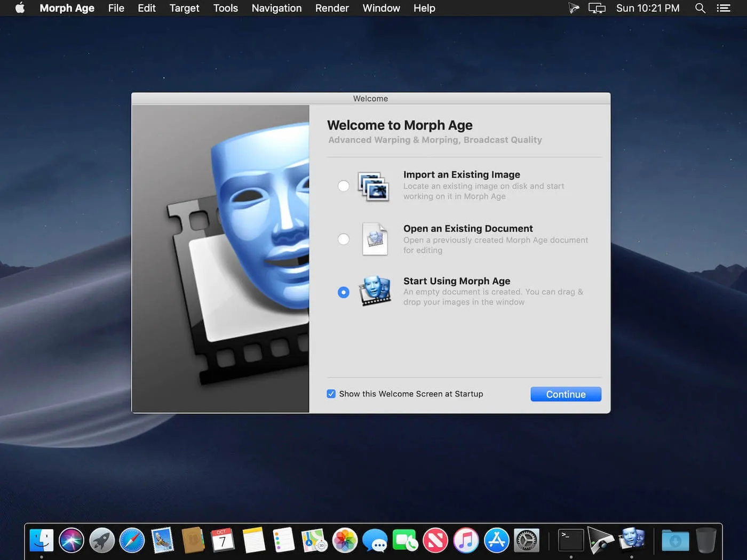Click the Open an Existing Document icon
This screenshot has height=560, width=747.
coord(375,239)
